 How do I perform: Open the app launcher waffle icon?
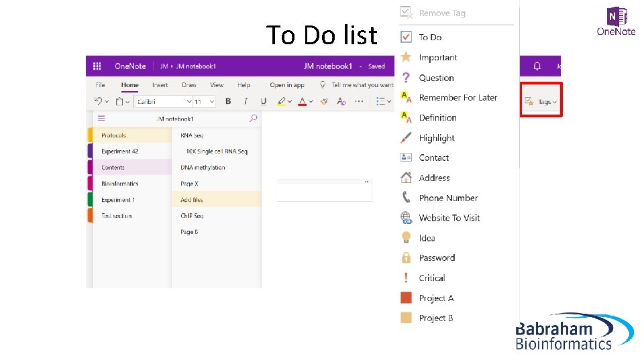pos(97,66)
